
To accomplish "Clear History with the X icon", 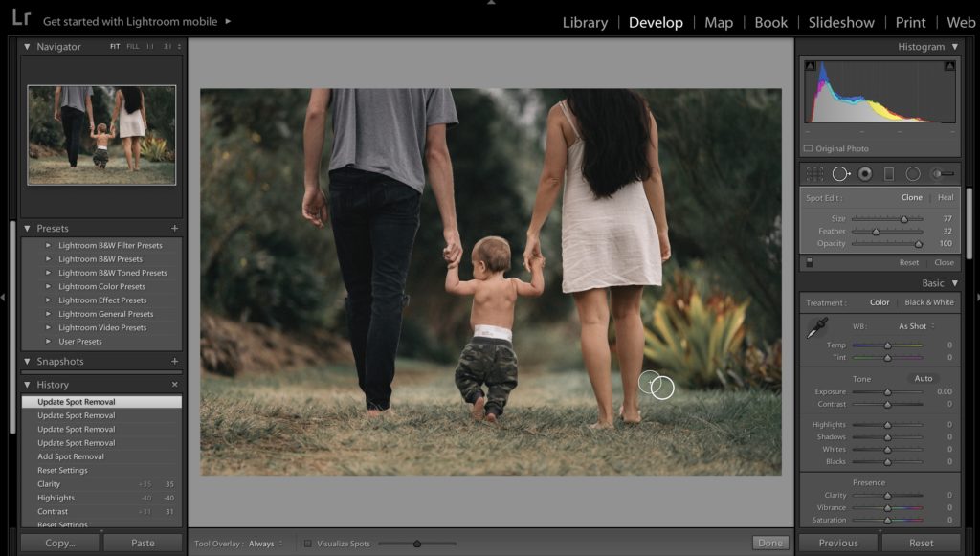I will [174, 385].
